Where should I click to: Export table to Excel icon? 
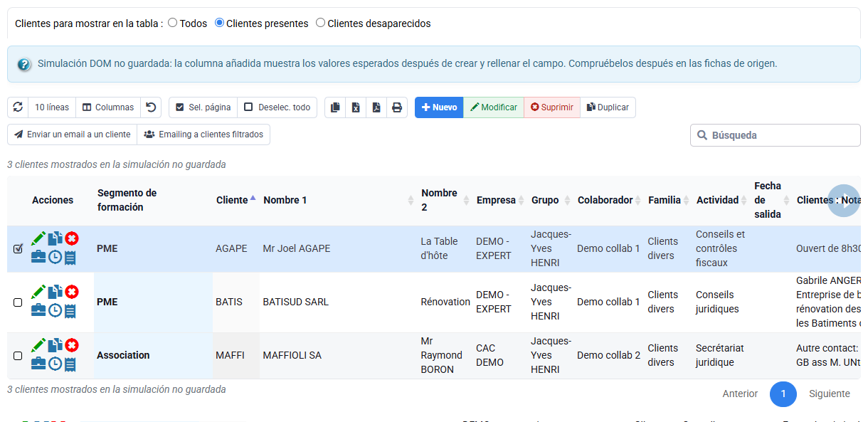(x=356, y=107)
